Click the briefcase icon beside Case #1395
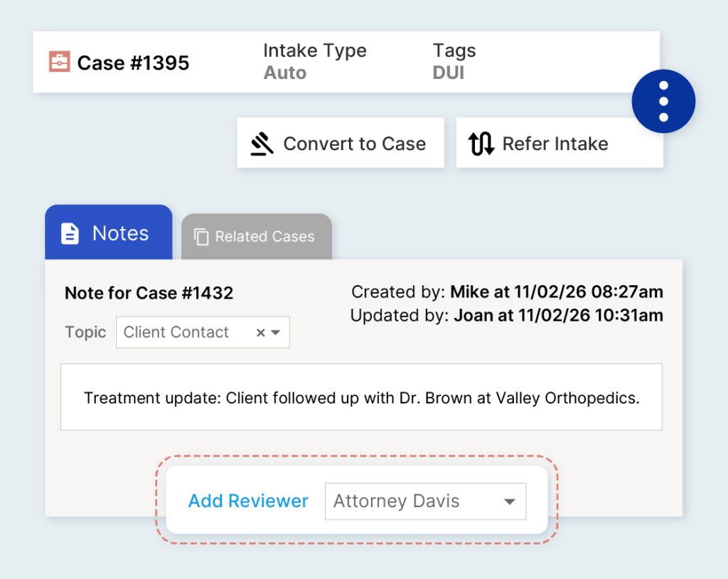728x579 pixels. click(x=59, y=62)
